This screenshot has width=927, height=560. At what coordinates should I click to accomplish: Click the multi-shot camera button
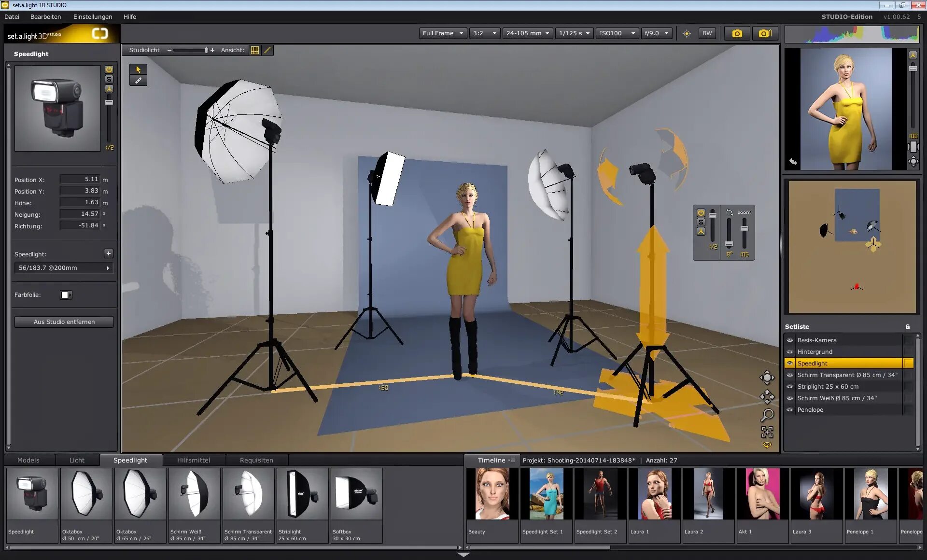coord(765,33)
